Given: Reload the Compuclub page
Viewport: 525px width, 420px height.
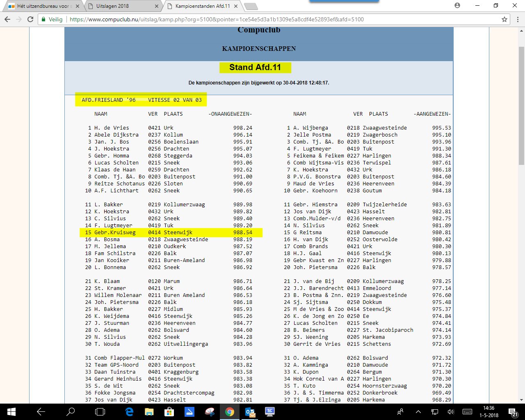Looking at the screenshot, I should pos(30,19).
